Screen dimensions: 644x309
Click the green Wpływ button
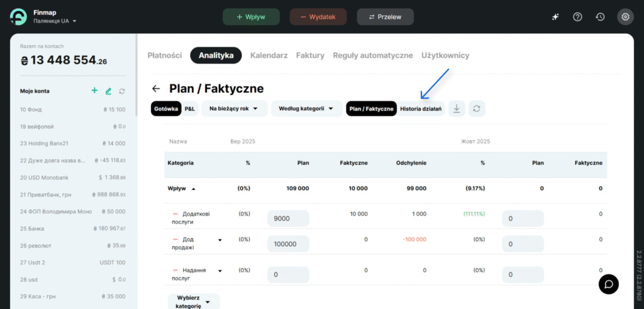[251, 17]
